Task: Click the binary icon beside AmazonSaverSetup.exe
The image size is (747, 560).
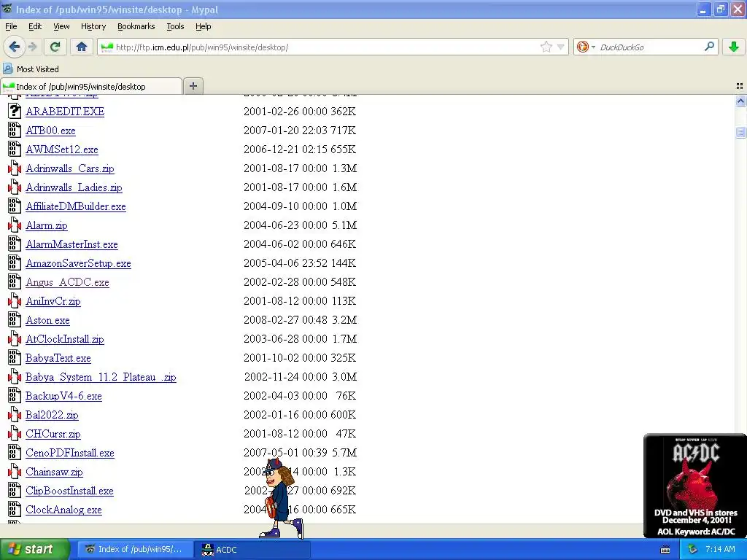Action: pos(15,262)
